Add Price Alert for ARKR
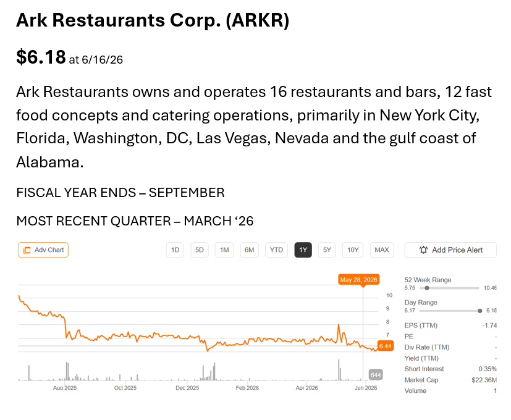The width and height of the screenshot is (511, 420). click(x=450, y=250)
